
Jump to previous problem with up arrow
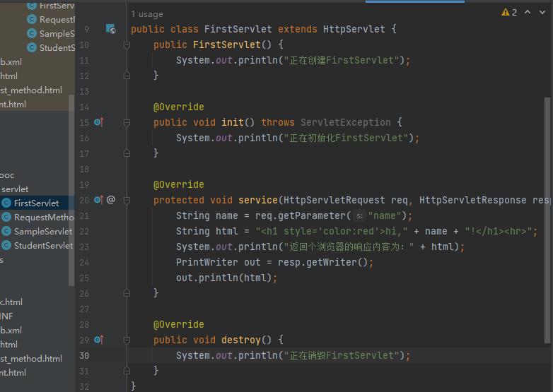(528, 12)
